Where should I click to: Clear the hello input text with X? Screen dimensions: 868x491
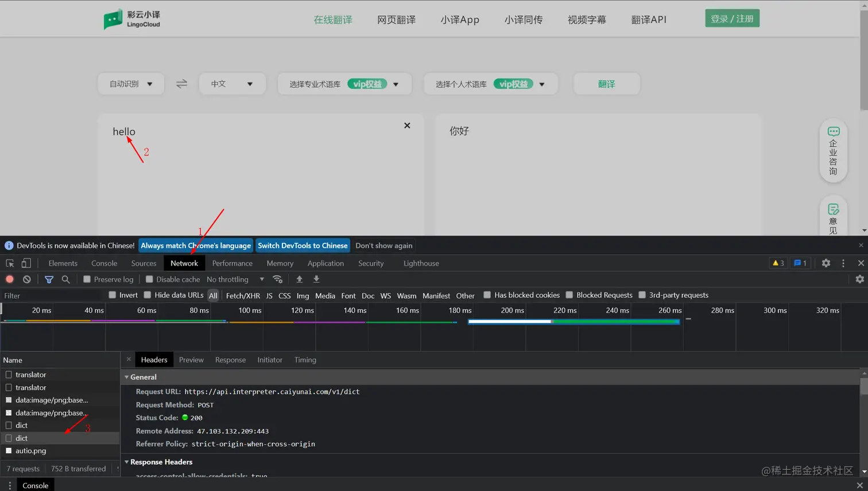(407, 126)
